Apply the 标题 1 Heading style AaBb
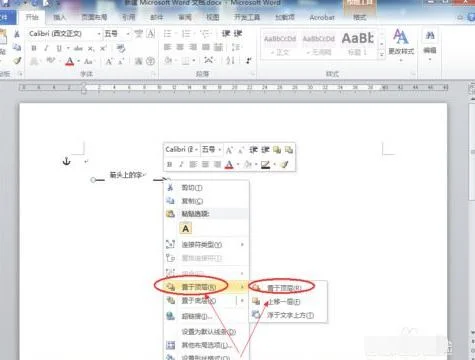The height and width of the screenshot is (360, 475). pos(357,44)
